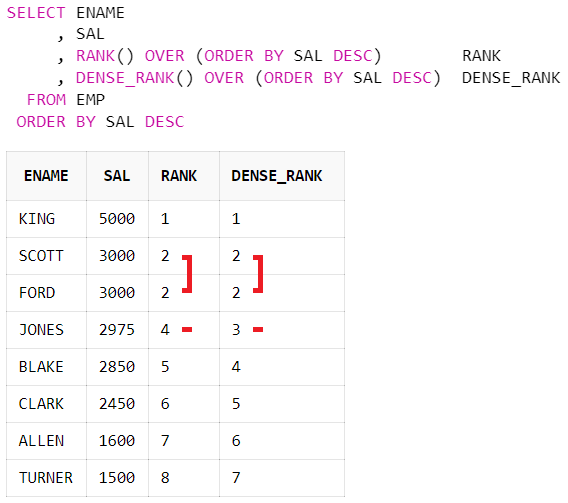Select the ALLEN cell
The width and height of the screenshot is (568, 503).
pyautogui.click(x=46, y=441)
